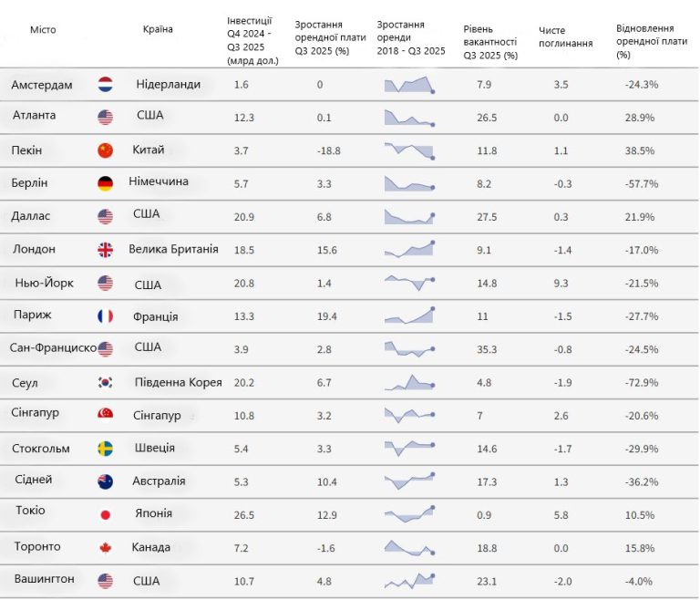Click the Canada flag icon beside Торонто
This screenshot has height=600, width=700.
[105, 547]
